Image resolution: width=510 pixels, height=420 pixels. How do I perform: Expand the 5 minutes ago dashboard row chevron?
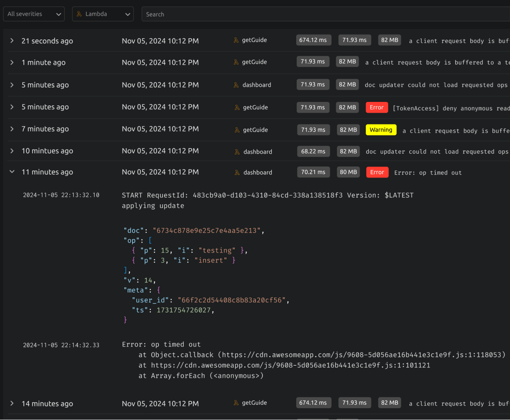(x=12, y=85)
